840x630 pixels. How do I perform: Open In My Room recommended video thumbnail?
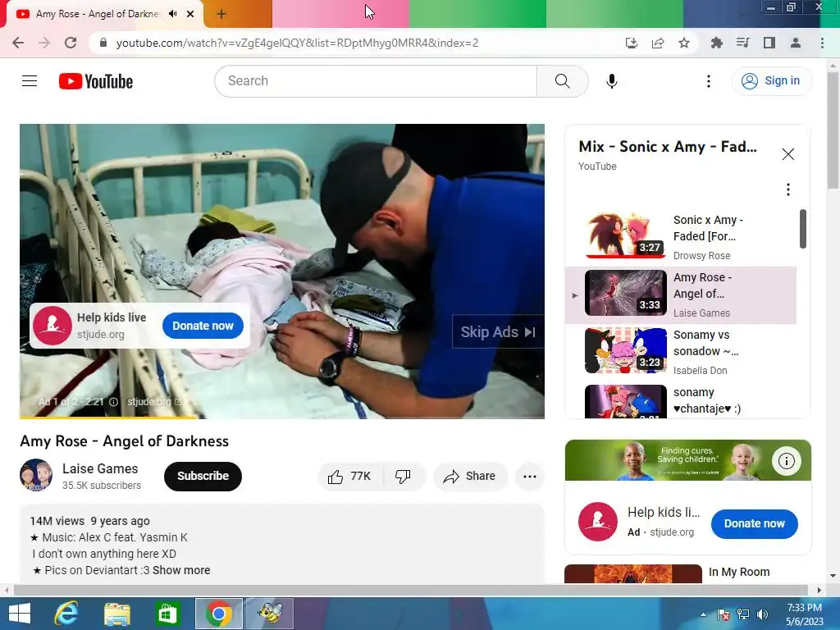click(x=633, y=573)
